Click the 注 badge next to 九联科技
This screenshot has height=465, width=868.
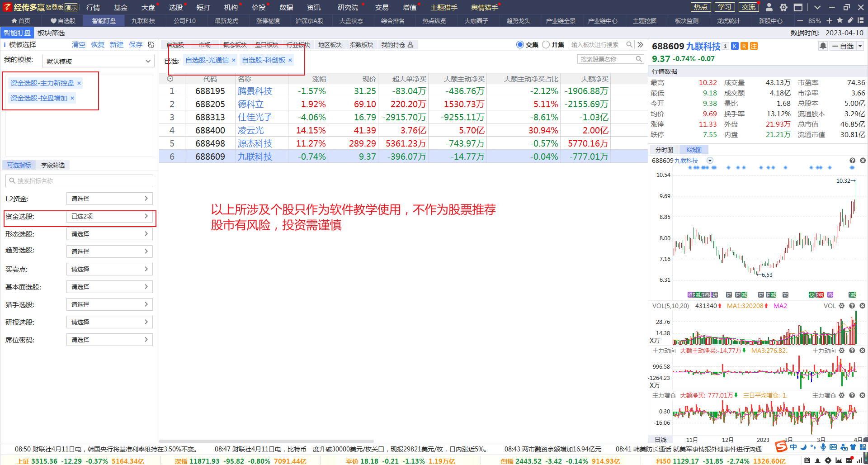754,46
